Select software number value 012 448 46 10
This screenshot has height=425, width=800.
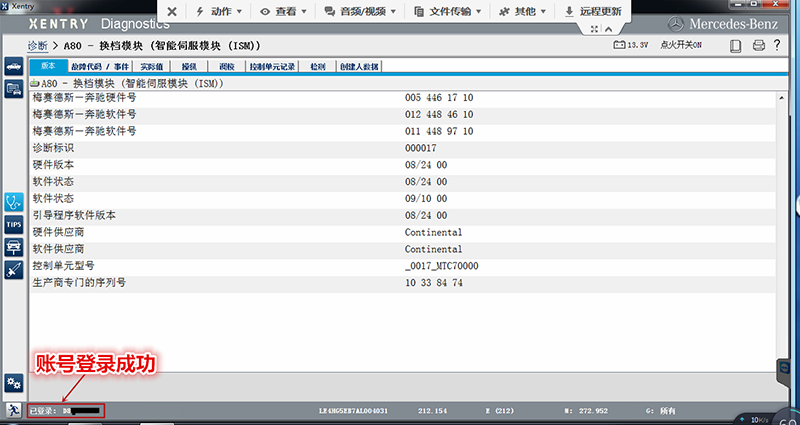point(439,114)
